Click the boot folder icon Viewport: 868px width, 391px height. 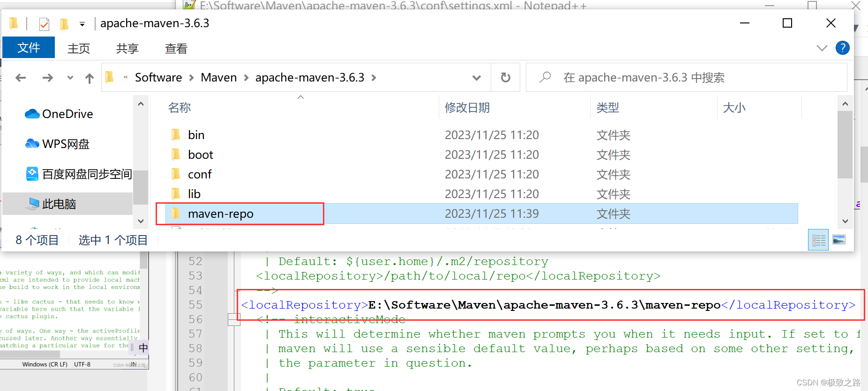pos(176,155)
